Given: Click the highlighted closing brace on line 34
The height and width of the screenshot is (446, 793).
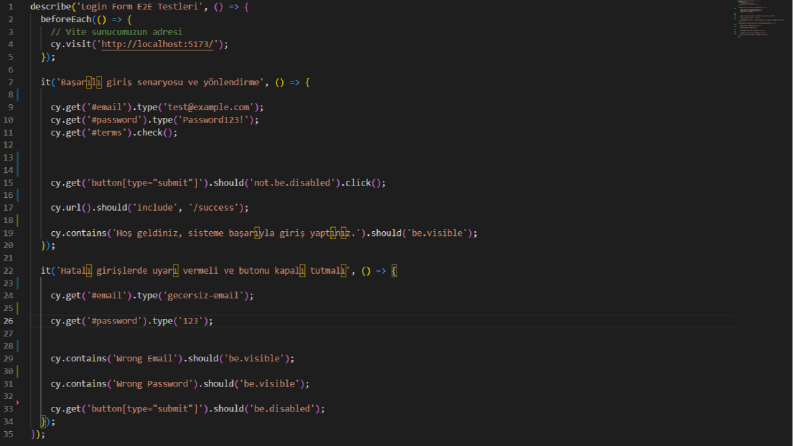Looking at the screenshot, I should click(x=43, y=421).
